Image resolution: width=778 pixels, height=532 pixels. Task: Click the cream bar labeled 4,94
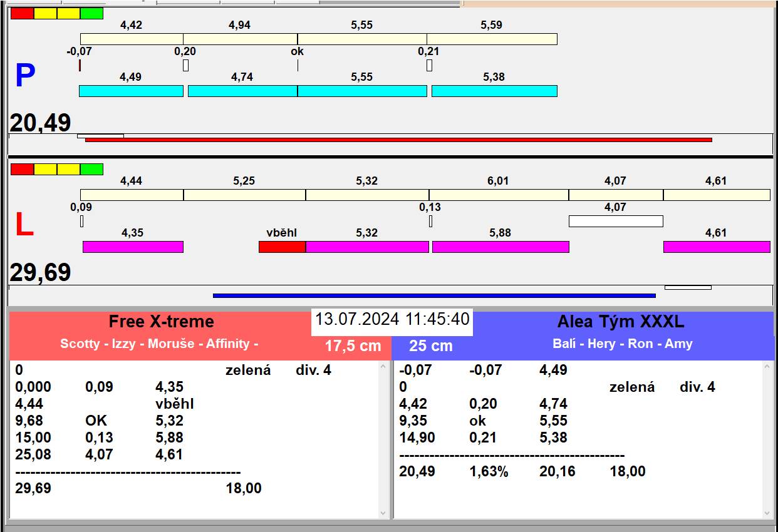pyautogui.click(x=241, y=39)
